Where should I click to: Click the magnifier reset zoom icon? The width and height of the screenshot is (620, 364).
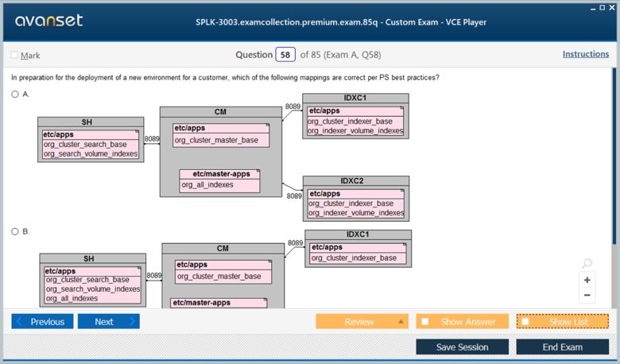[x=587, y=264]
